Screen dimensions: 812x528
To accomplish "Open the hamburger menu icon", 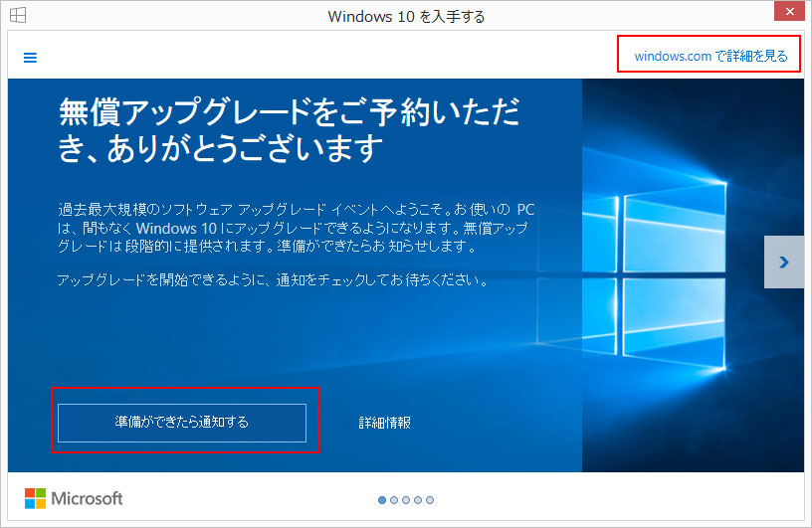I will point(31,58).
